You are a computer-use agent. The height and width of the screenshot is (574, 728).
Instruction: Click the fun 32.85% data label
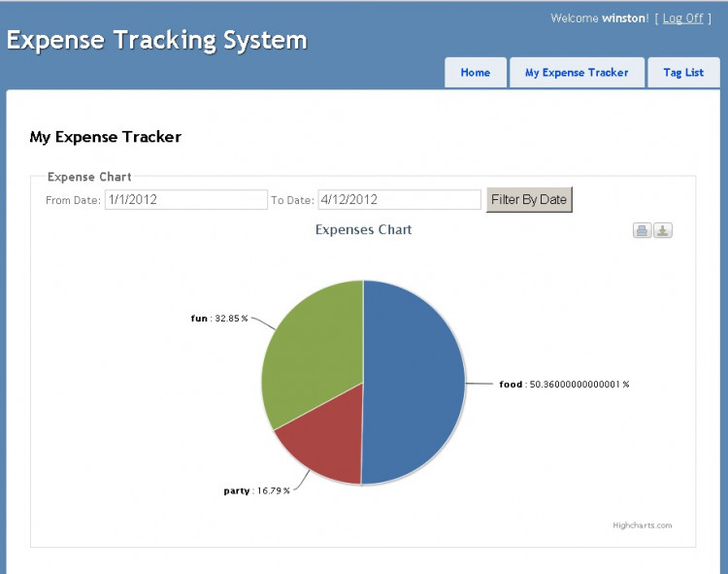[219, 318]
